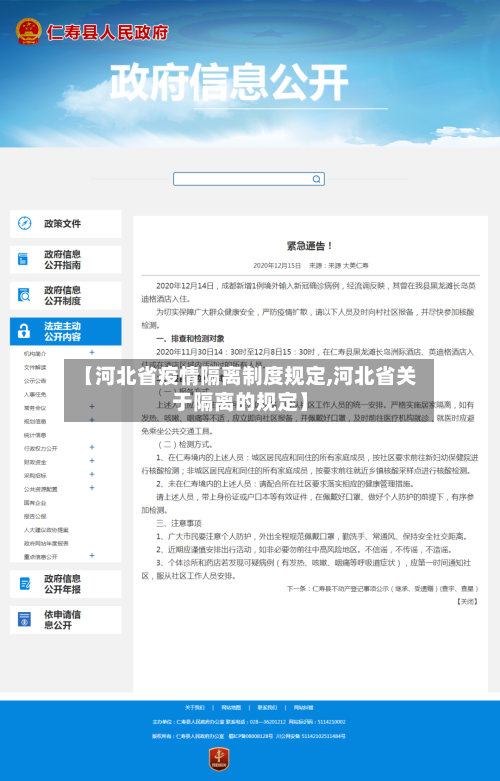The width and height of the screenshot is (500, 781).
Task: Click the publish date 2020年12月15日
Action: [277, 265]
